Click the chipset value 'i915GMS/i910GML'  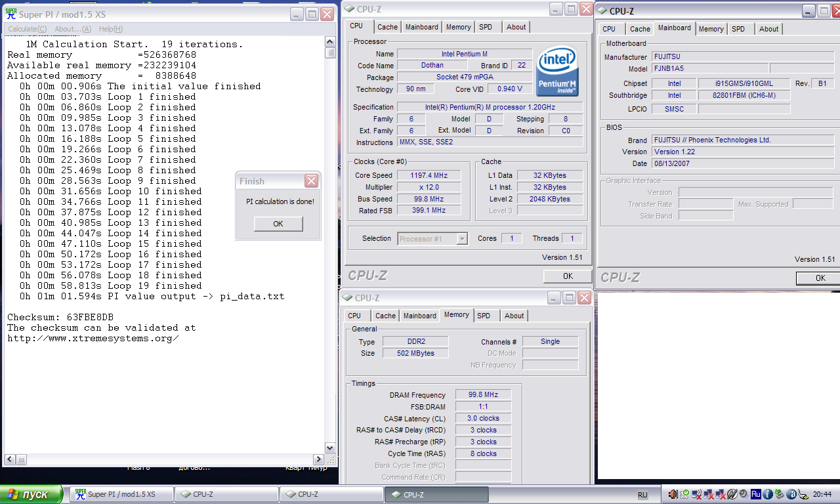pyautogui.click(x=744, y=83)
